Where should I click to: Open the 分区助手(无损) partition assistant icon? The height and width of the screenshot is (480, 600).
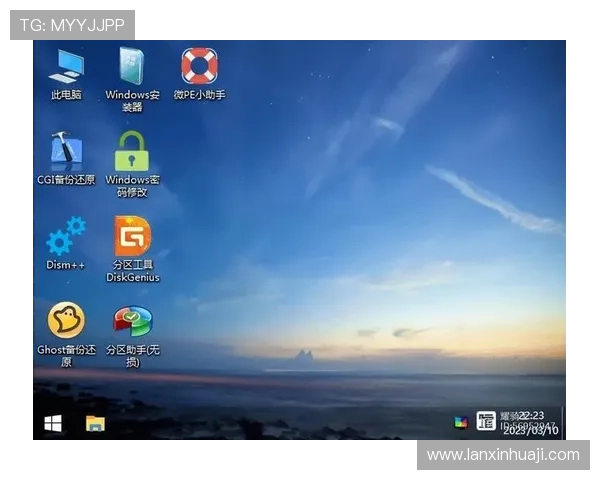pyautogui.click(x=132, y=321)
